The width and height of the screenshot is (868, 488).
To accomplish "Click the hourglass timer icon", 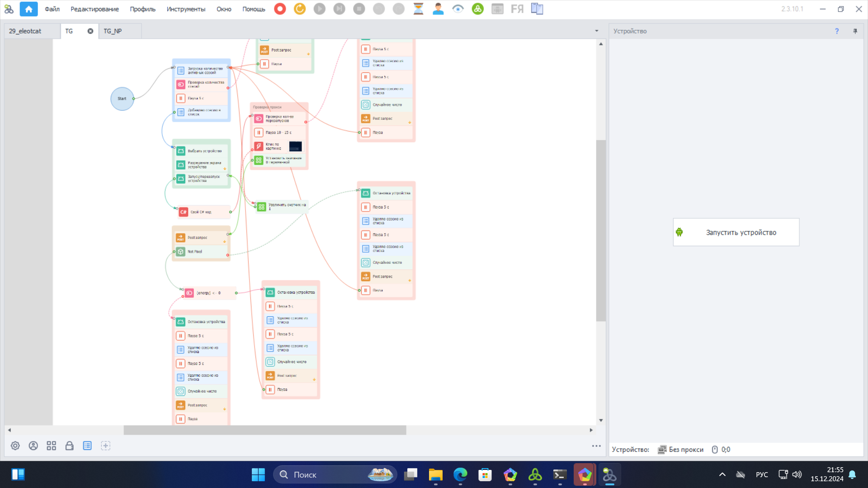I will (419, 9).
